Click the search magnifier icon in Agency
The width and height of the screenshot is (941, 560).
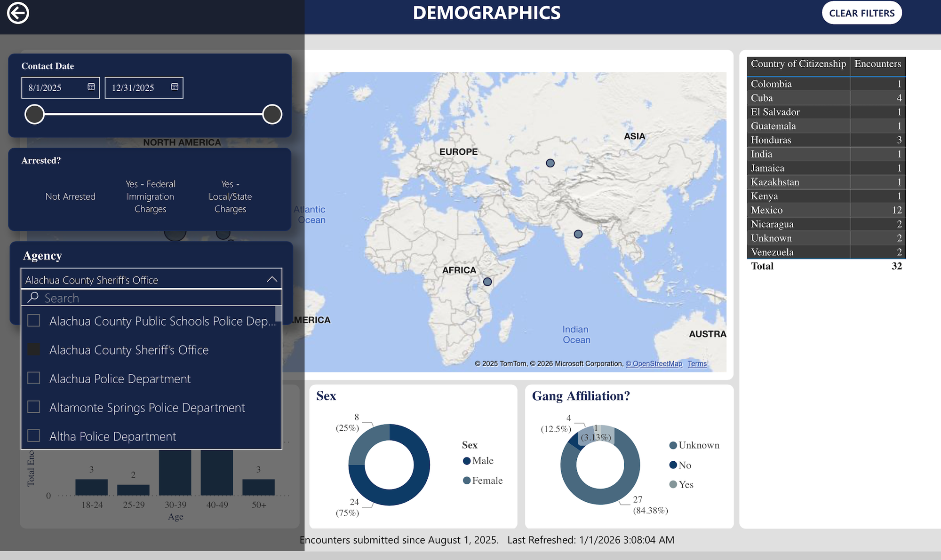pos(33,298)
